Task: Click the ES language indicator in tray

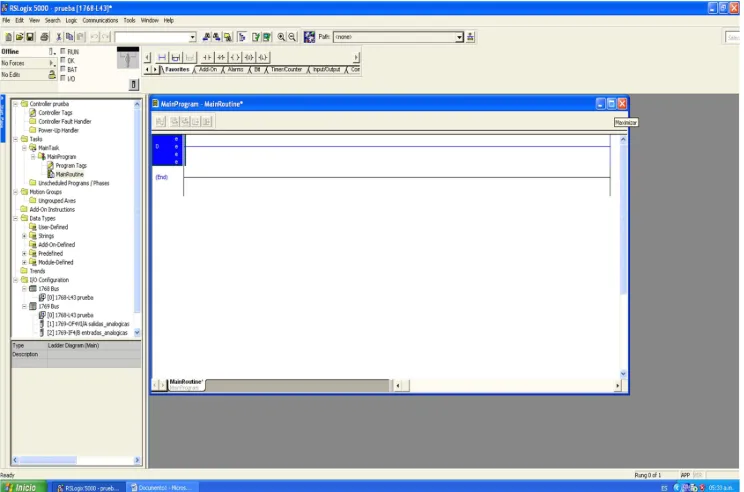Action: pos(664,488)
